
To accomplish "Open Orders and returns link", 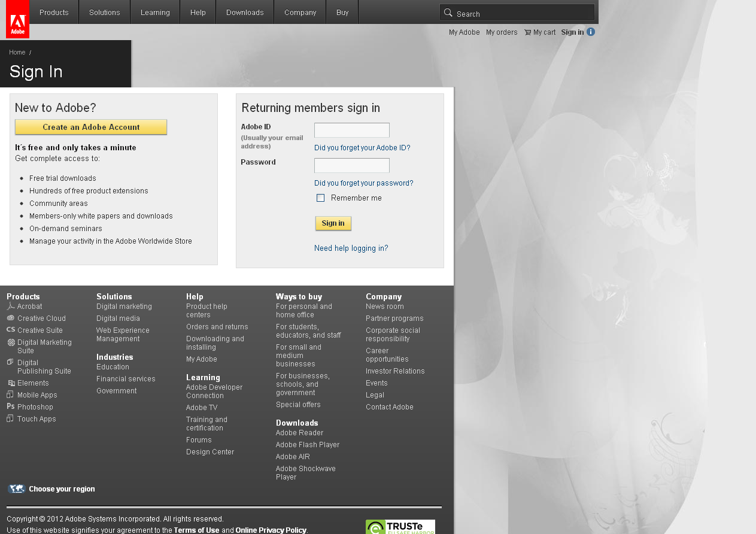I will coord(217,327).
